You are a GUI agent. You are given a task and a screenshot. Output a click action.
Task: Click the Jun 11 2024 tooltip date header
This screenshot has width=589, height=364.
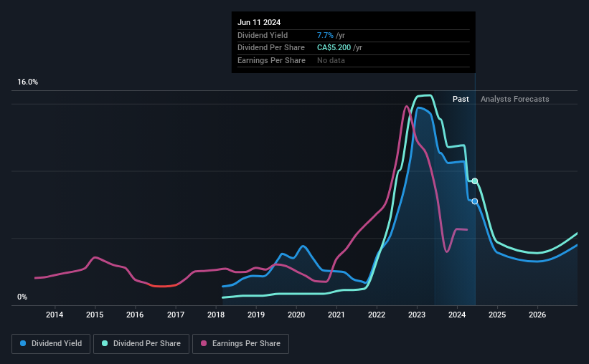[x=259, y=22]
